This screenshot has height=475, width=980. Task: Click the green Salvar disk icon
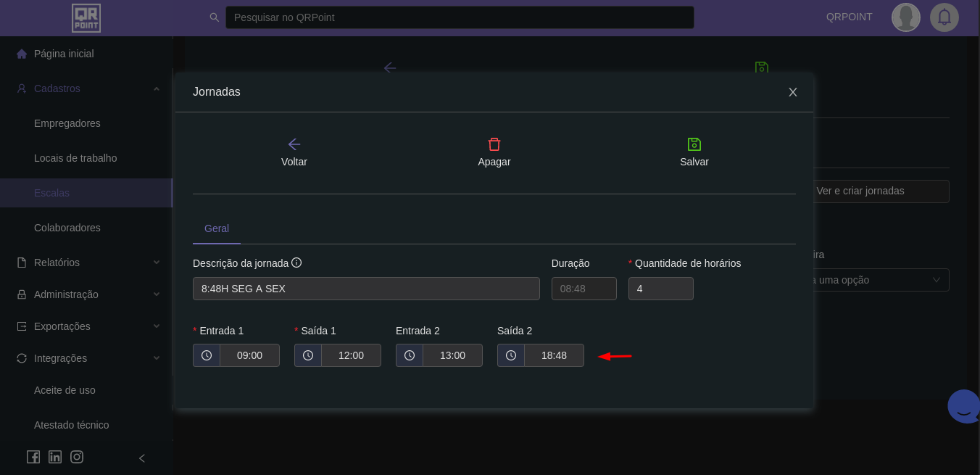point(694,144)
